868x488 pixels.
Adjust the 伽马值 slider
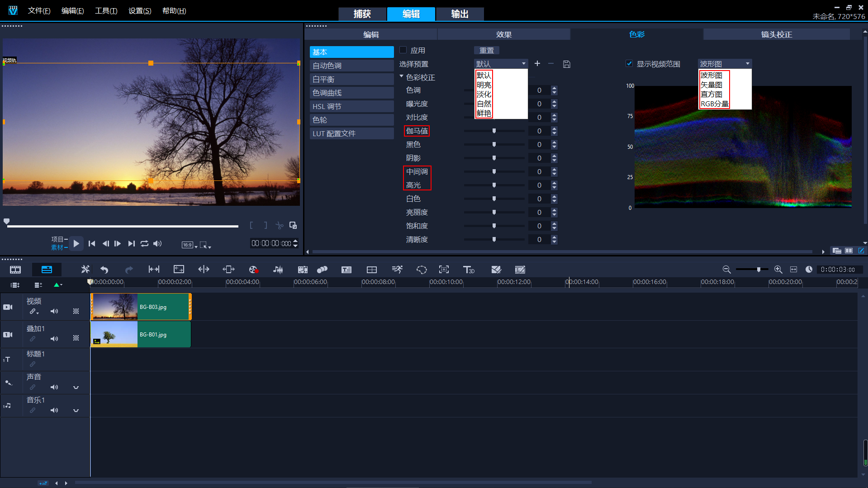coord(494,131)
